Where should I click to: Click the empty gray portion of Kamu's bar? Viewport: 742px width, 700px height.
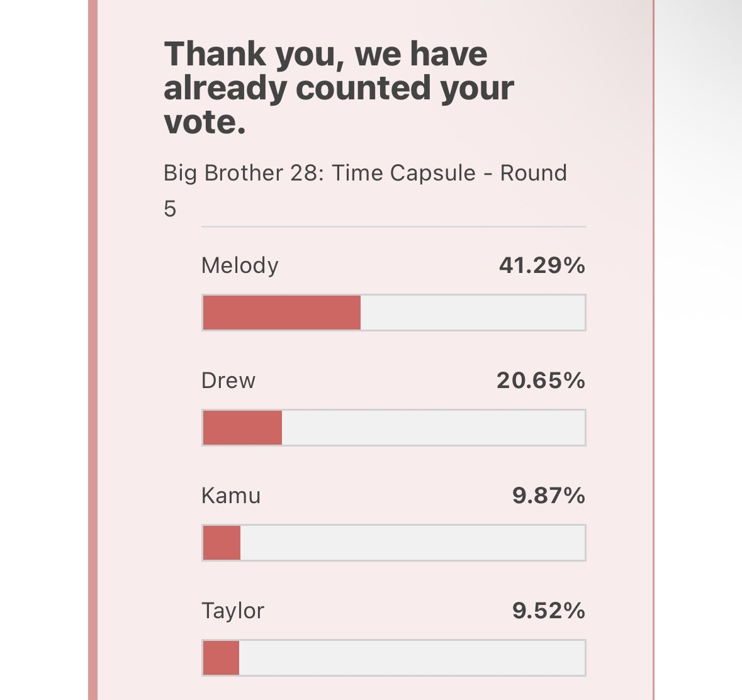[412, 543]
